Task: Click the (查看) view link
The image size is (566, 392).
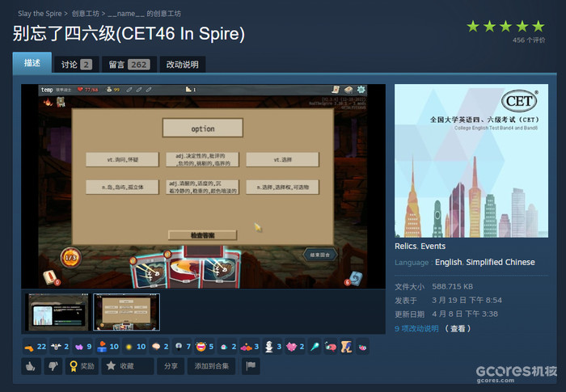Action: point(458,328)
